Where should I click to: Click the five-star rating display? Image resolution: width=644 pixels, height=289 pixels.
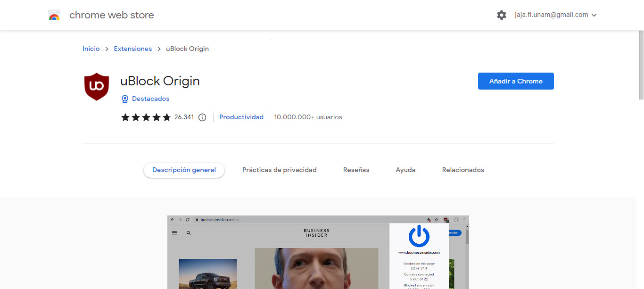coord(146,117)
